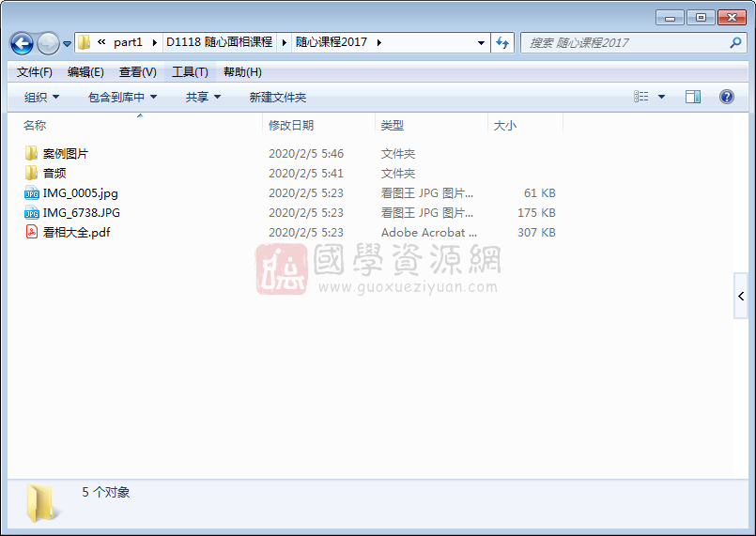
Task: Expand arrow after 随心课程2017 breadcrumb
Action: 379,43
